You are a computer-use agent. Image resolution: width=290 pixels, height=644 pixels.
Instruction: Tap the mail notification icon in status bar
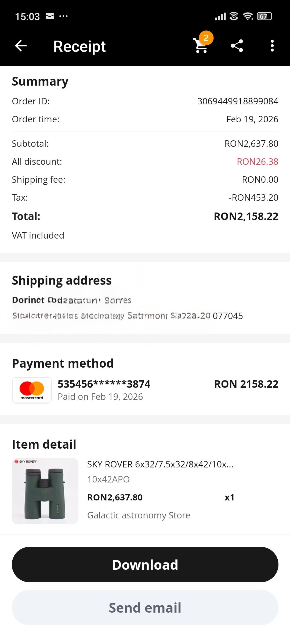50,16
